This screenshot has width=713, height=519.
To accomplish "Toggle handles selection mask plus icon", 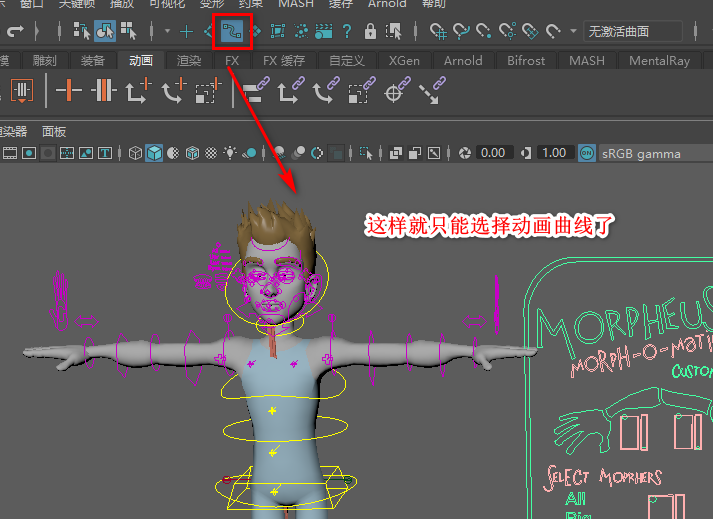I will pyautogui.click(x=186, y=31).
